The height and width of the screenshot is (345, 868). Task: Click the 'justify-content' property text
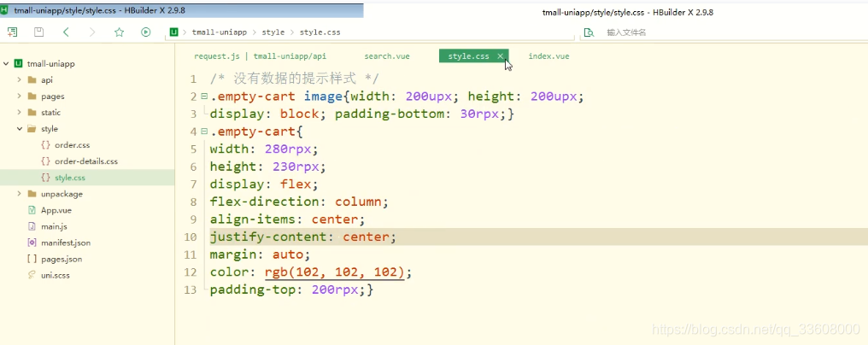point(268,237)
